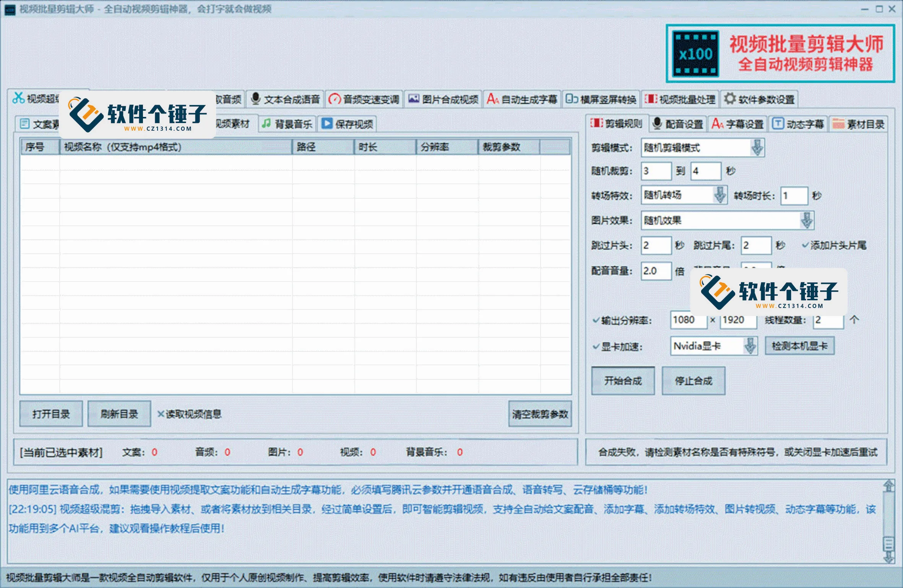Open the 图片合成视频 tab
This screenshot has width=903, height=588.
pyautogui.click(x=443, y=99)
